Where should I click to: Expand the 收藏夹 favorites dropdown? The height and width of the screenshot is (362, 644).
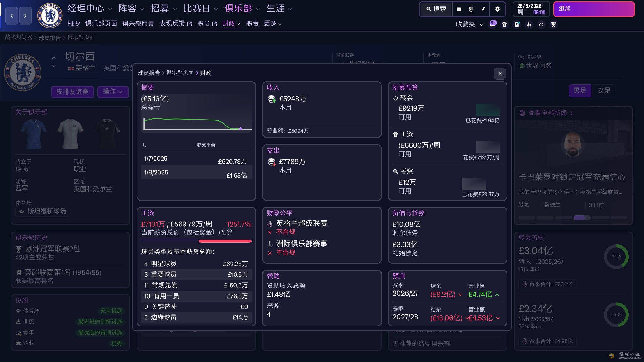469,24
